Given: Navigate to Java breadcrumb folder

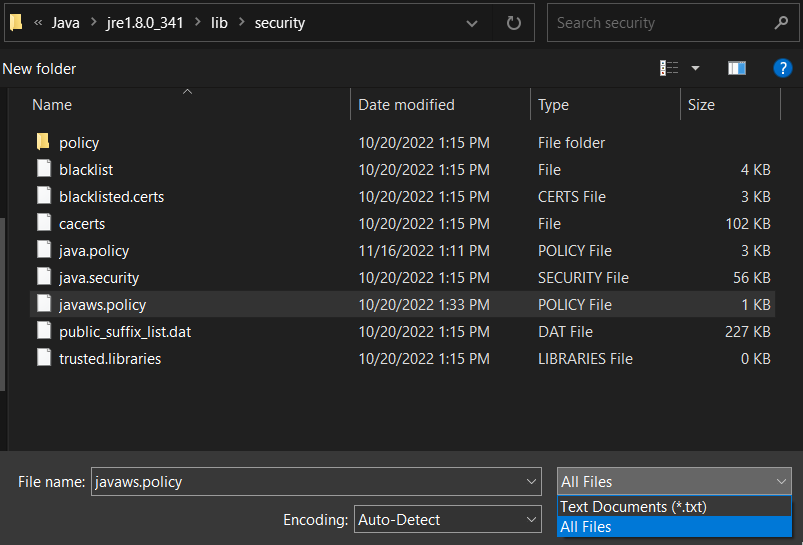Looking at the screenshot, I should (x=66, y=23).
